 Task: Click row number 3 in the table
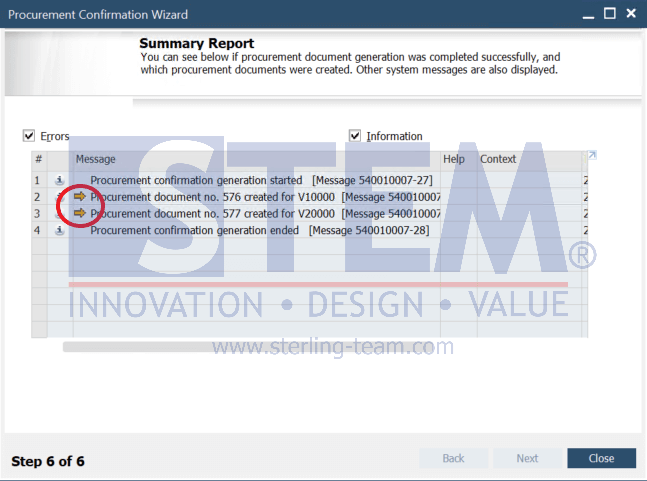click(x=37, y=213)
